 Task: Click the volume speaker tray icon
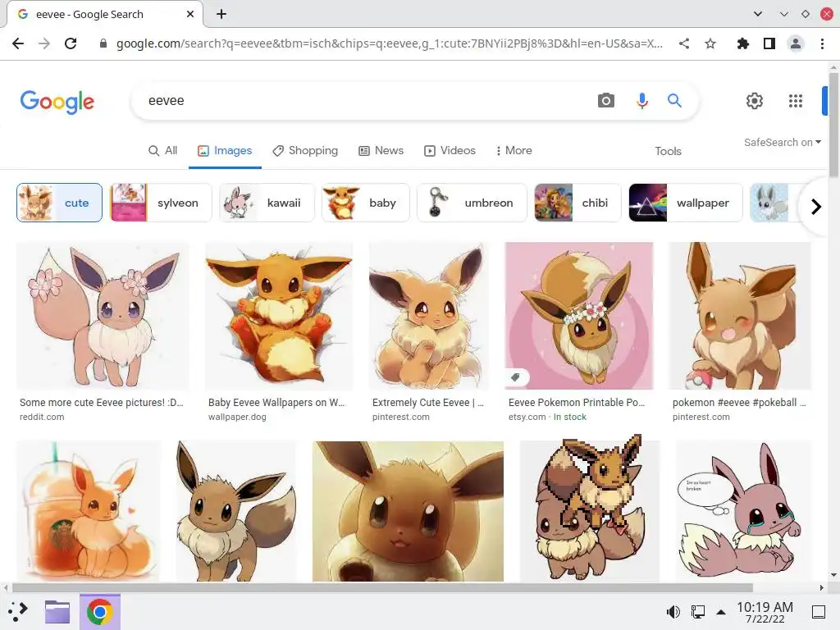tap(673, 611)
